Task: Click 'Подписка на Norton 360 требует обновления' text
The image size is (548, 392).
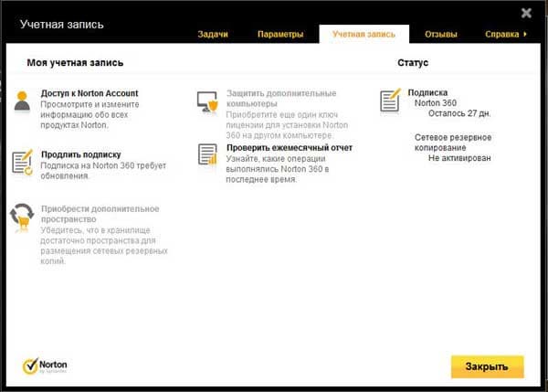Action: coord(103,171)
